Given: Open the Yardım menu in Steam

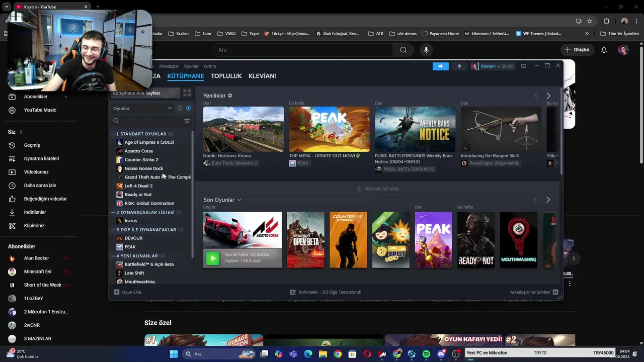Looking at the screenshot, I should coord(209,66).
